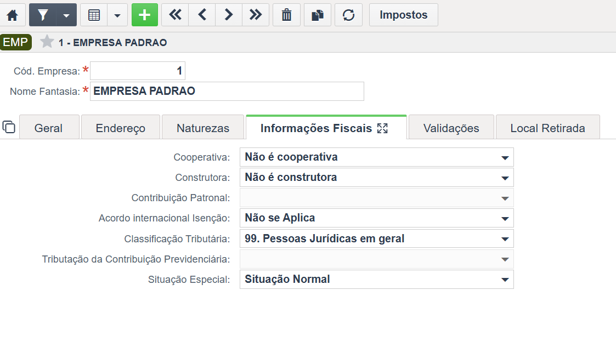This screenshot has width=616, height=364.
Task: Click the EMP badge
Action: 16,42
